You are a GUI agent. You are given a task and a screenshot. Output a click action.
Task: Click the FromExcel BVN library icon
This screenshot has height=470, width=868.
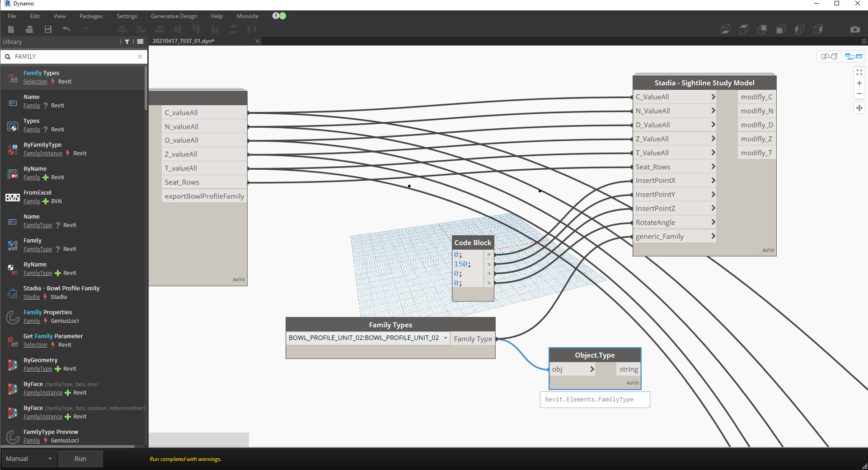pos(12,197)
